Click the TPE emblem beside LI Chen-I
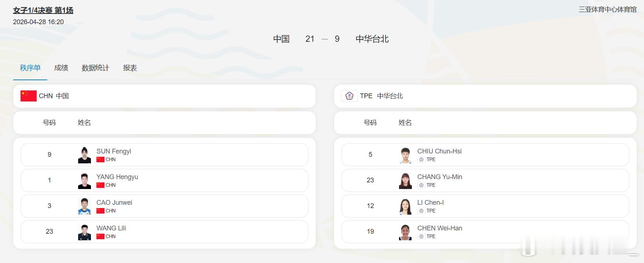 421,211
